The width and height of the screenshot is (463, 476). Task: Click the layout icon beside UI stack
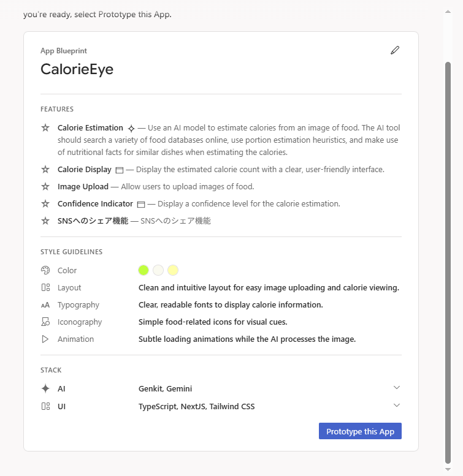(45, 406)
